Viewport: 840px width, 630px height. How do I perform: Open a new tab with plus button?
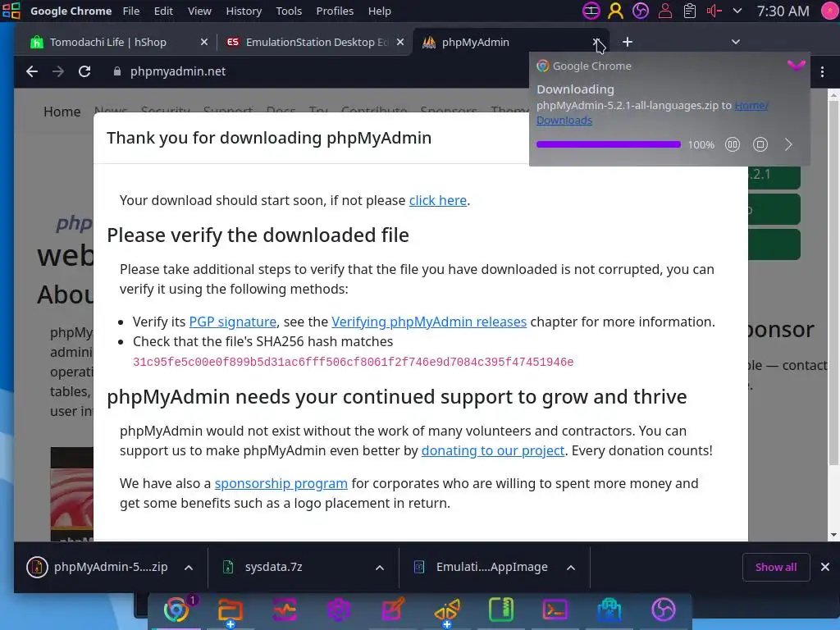tap(628, 42)
